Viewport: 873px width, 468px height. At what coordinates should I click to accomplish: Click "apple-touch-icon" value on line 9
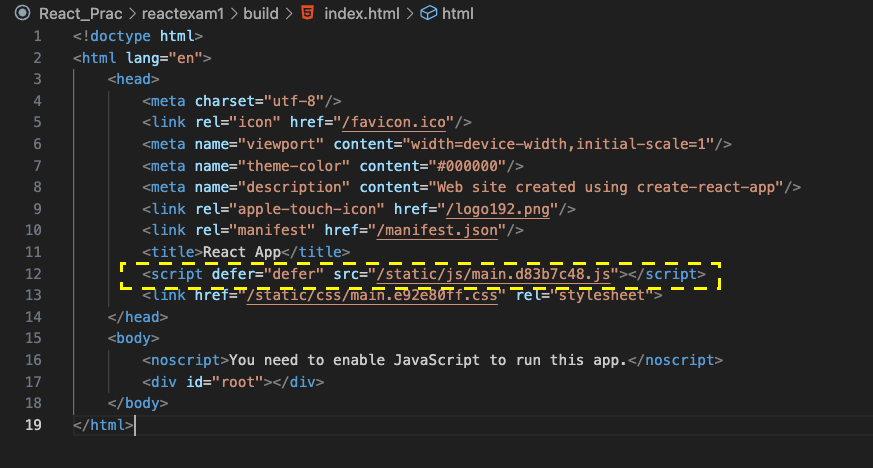[307, 209]
